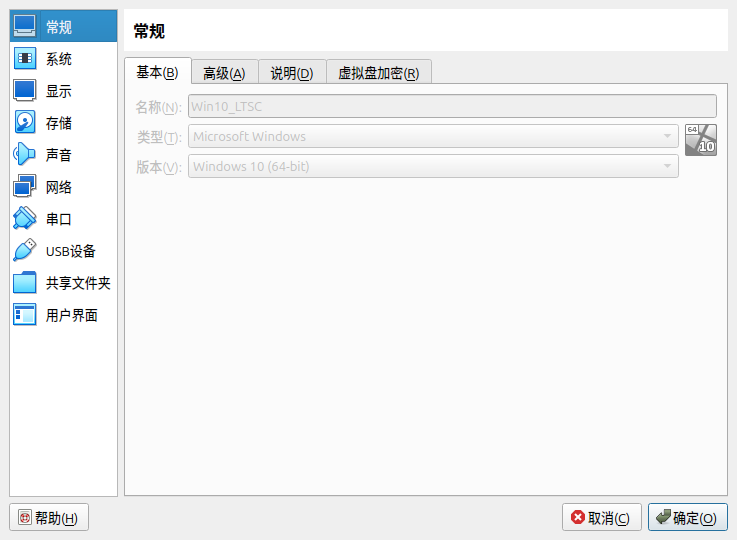Open the 存储 (Storage) disk icon

[x=25, y=123]
